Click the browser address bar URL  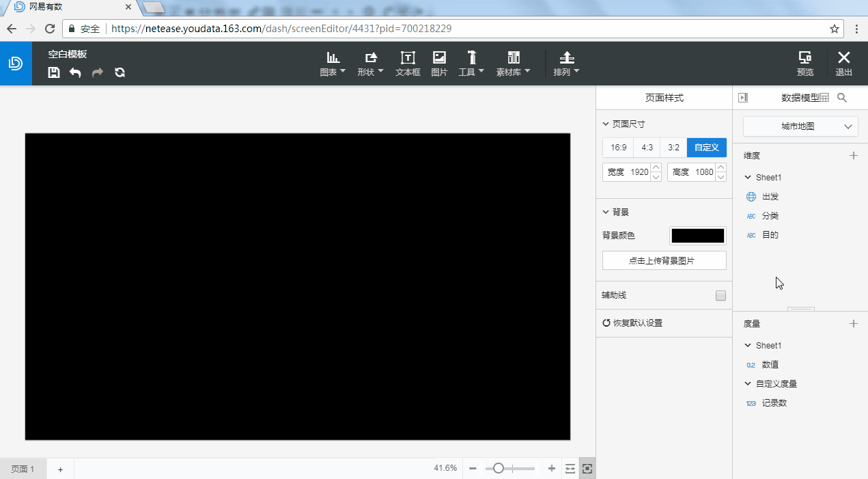pyautogui.click(x=281, y=29)
